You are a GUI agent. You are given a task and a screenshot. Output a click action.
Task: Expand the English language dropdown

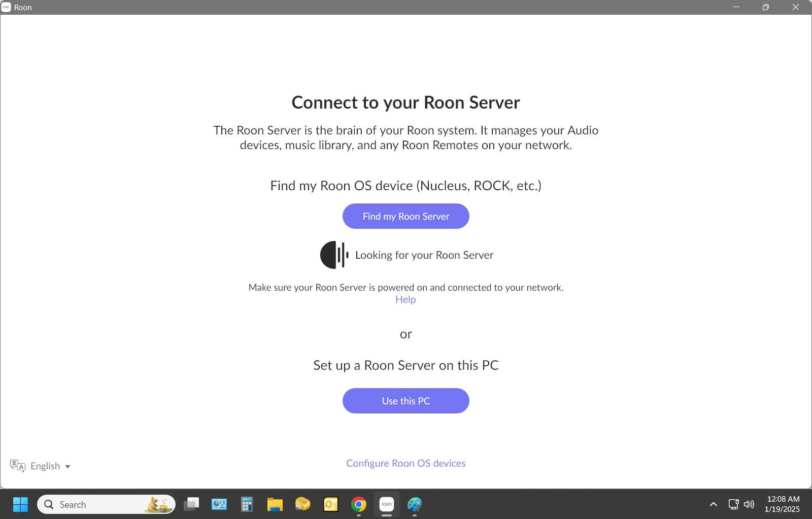tap(50, 466)
